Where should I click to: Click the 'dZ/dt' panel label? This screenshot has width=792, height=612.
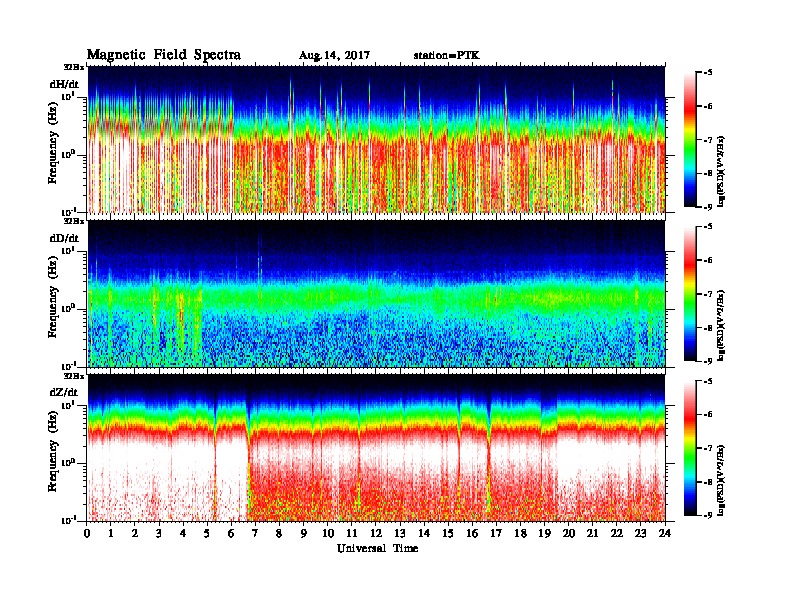pos(64,392)
